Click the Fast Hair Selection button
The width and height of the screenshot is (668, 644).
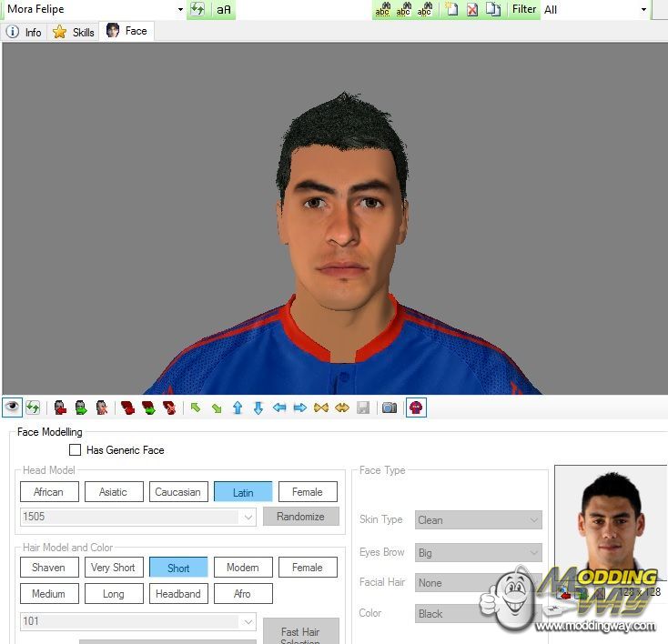tap(300, 631)
